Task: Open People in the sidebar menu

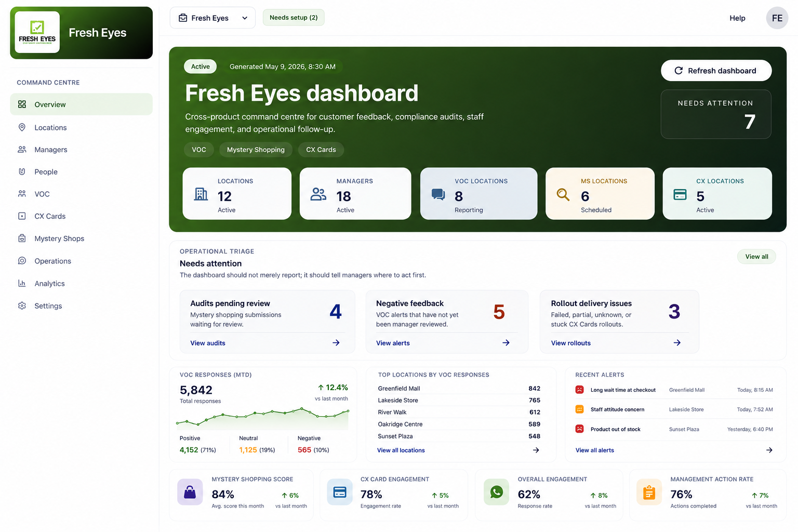Action: click(82, 172)
